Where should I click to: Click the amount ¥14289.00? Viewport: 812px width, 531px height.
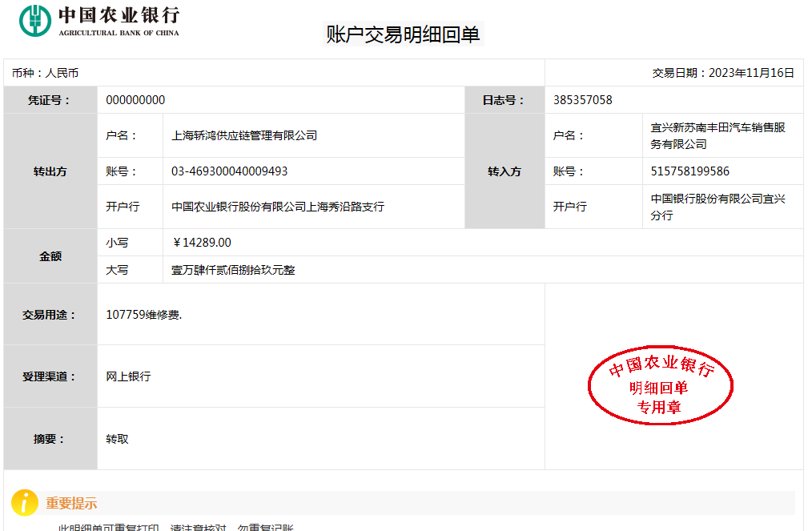202,243
